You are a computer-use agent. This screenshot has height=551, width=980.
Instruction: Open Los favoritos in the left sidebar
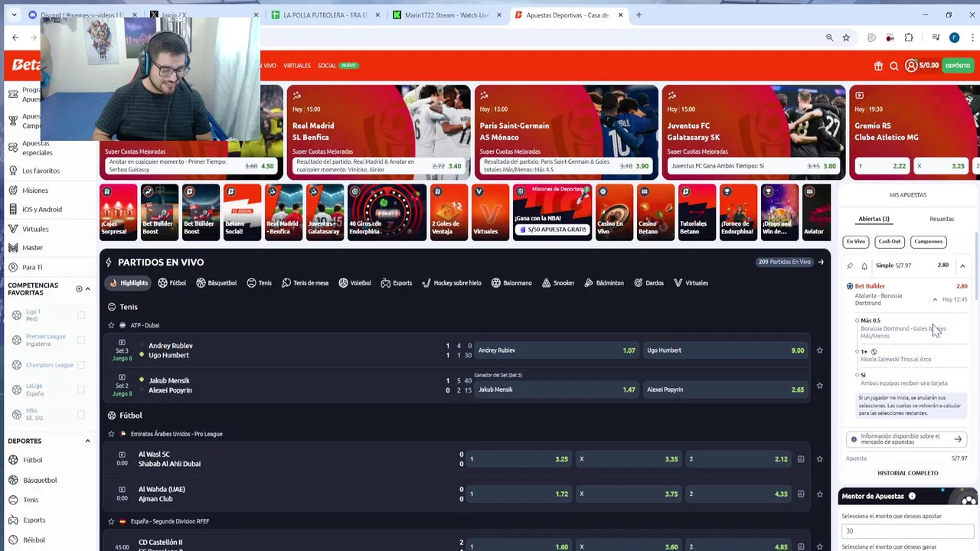click(41, 171)
